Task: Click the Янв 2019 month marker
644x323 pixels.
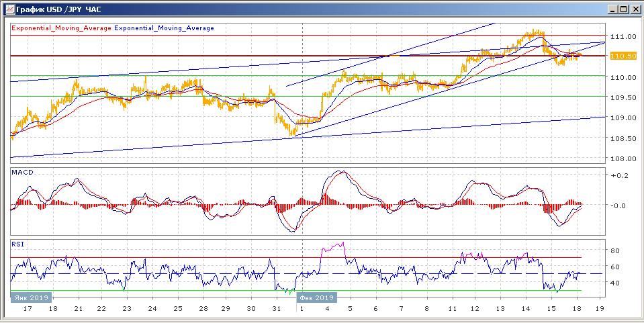Action: [30, 297]
